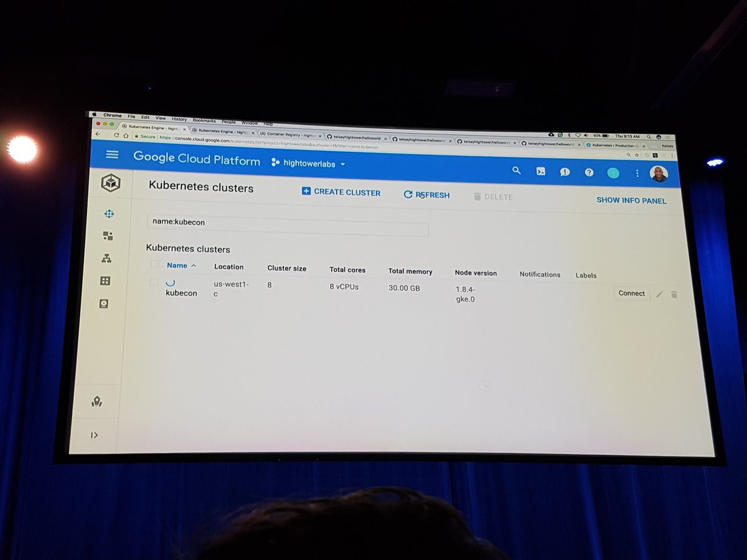
Task: Open the Help question mark icon
Action: coord(589,172)
